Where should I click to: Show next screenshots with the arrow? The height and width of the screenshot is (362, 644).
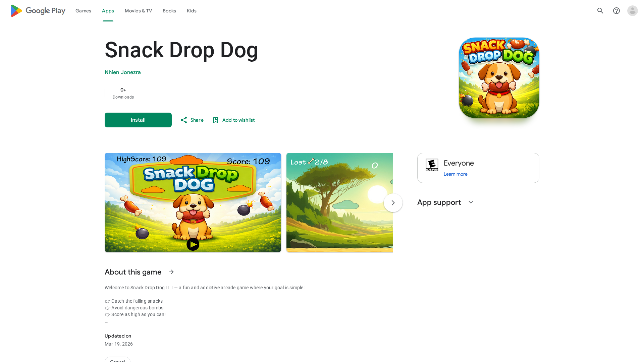(393, 203)
